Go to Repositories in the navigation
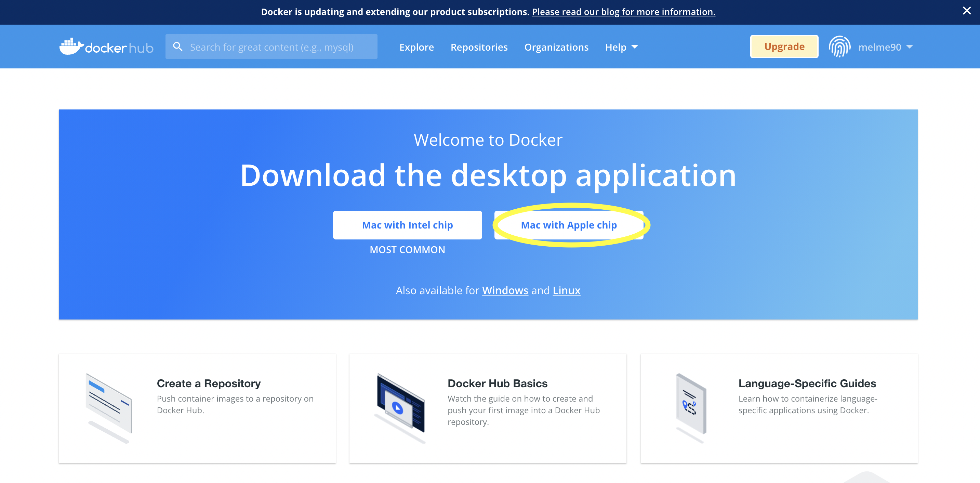Viewport: 980px width, 483px height. pyautogui.click(x=479, y=47)
